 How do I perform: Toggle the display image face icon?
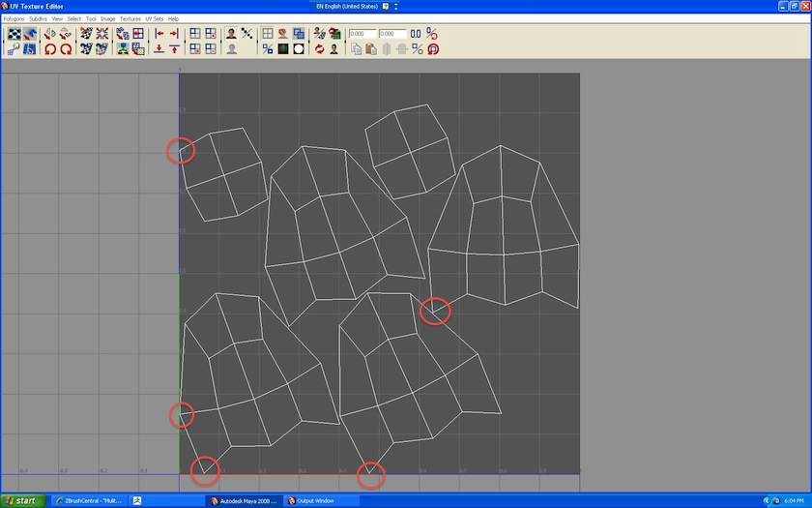coord(232,34)
